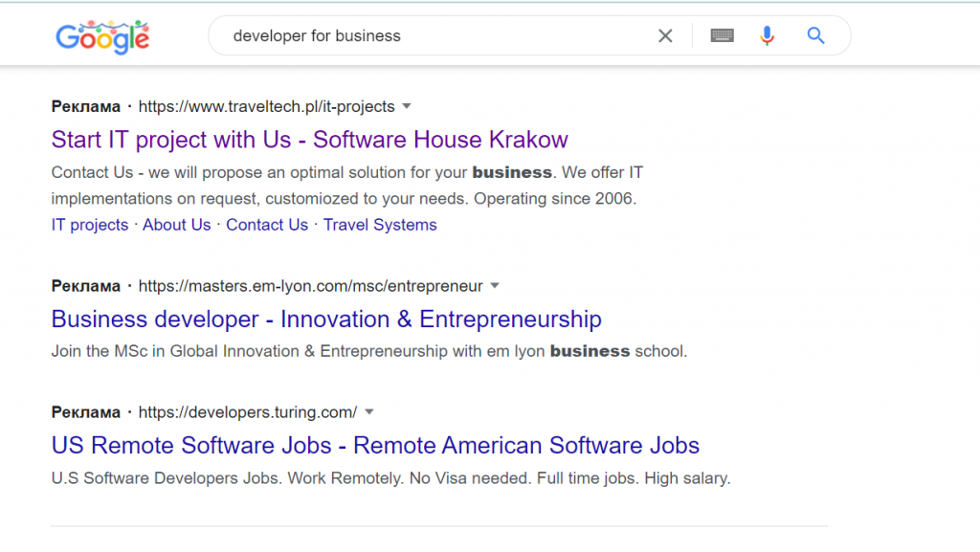
Task: Click the developers.turing.com URL text
Action: point(247,412)
